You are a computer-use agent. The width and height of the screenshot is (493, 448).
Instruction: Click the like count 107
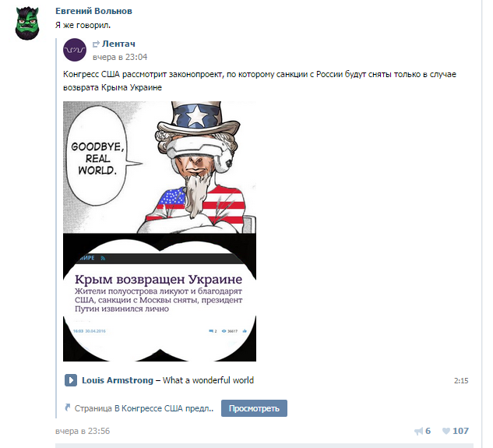460,431
